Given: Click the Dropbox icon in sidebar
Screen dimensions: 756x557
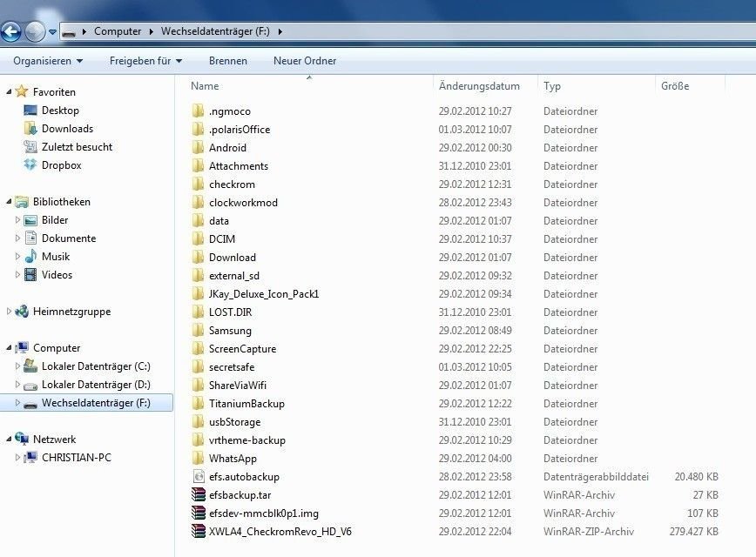Looking at the screenshot, I should [x=30, y=164].
